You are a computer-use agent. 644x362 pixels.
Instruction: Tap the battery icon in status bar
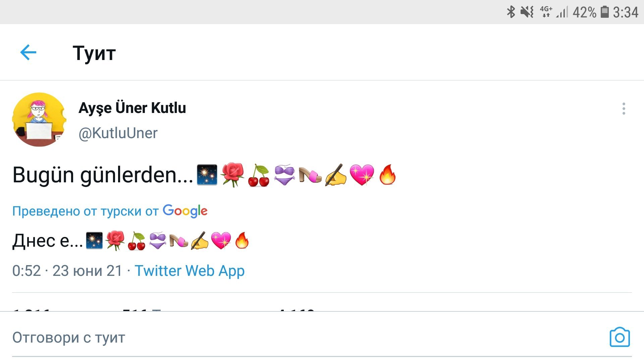(604, 12)
